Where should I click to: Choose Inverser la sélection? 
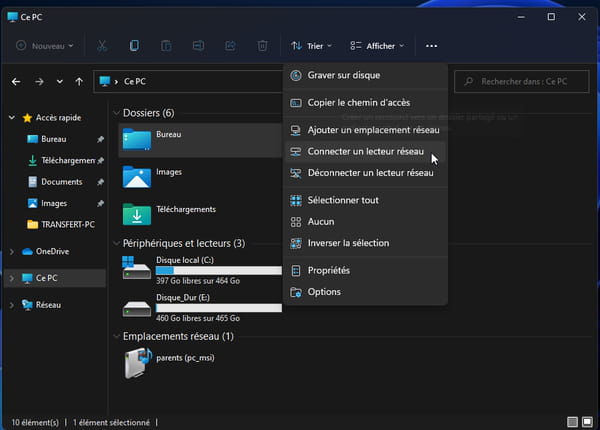(x=366, y=243)
